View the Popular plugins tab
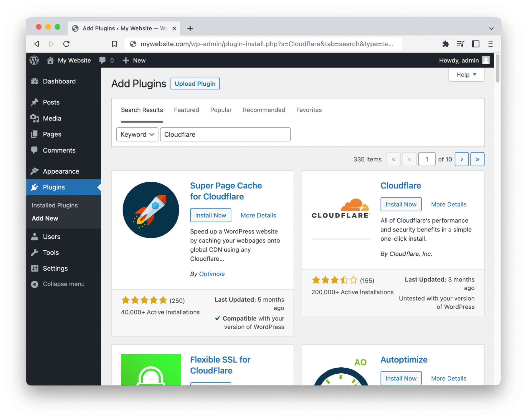This screenshot has width=527, height=420. (221, 110)
